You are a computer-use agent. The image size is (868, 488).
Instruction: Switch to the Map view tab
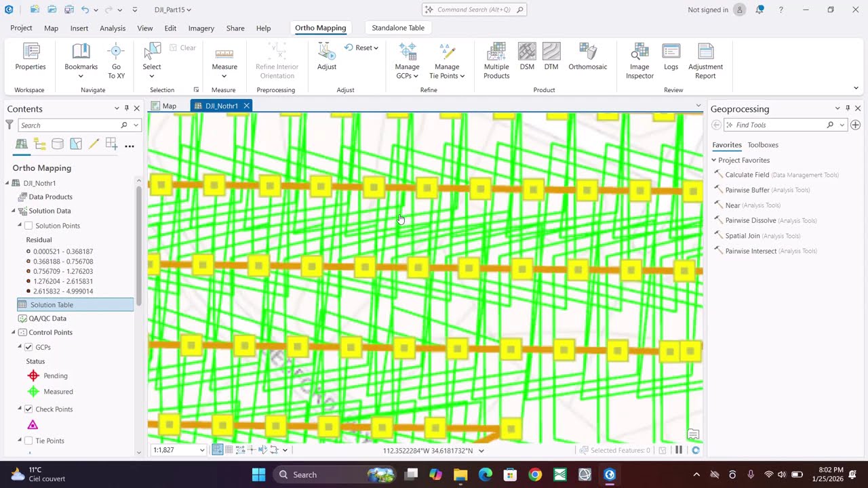click(x=163, y=106)
